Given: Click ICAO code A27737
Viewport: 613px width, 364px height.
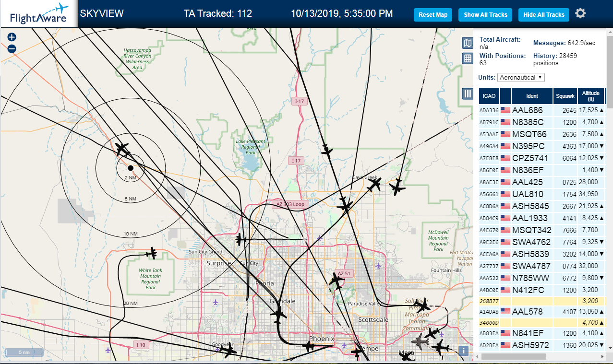Looking at the screenshot, I should tap(489, 266).
